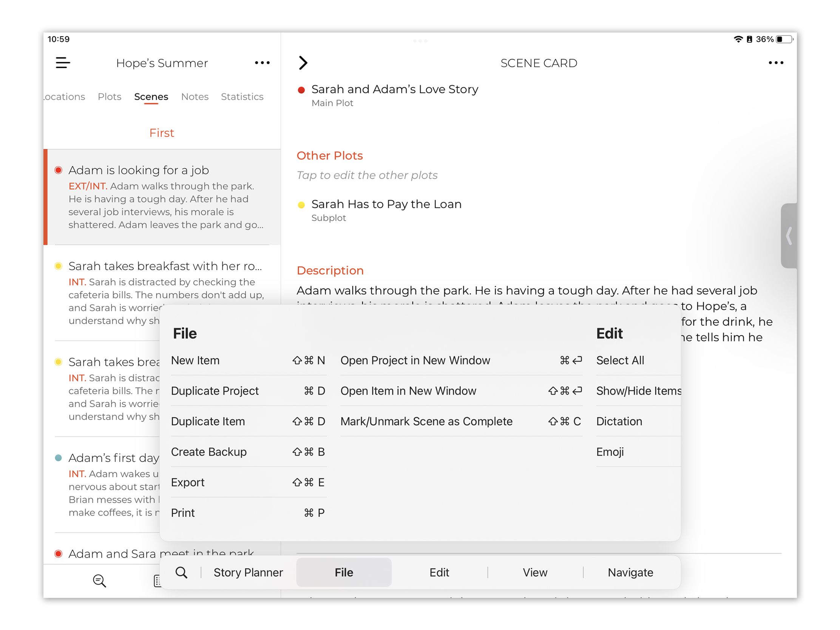Switch to the Plots tab

(110, 96)
